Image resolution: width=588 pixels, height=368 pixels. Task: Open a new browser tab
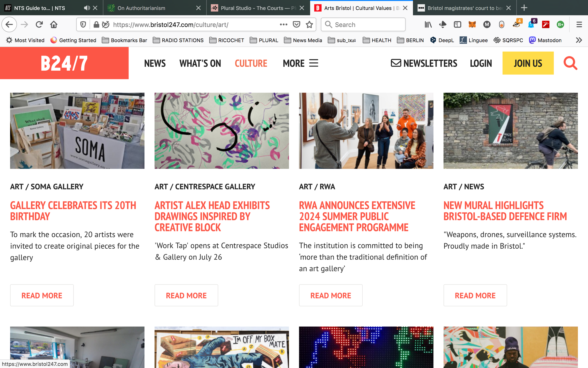click(x=524, y=8)
